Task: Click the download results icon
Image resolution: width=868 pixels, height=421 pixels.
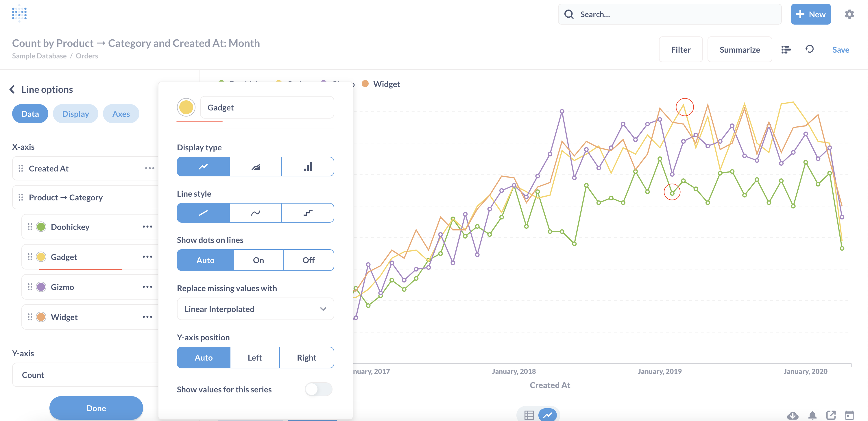Action: 793,415
